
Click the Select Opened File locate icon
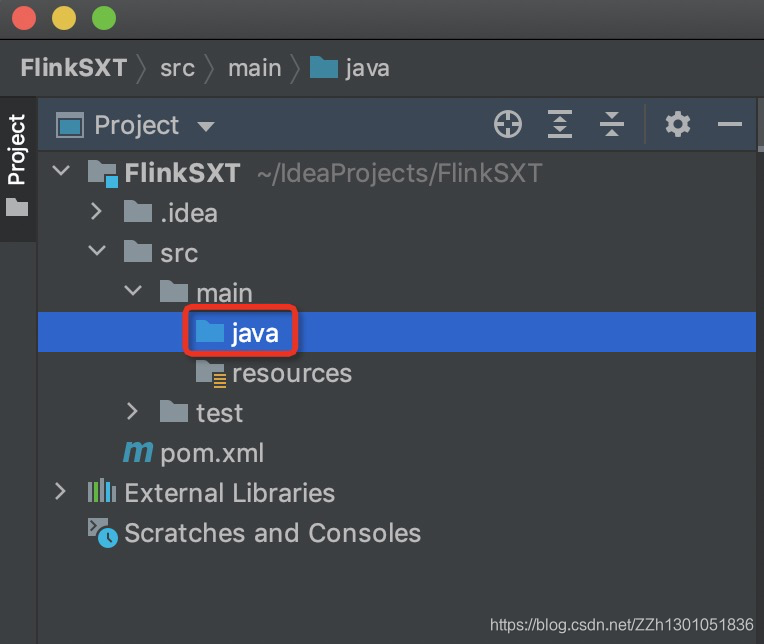pos(508,124)
